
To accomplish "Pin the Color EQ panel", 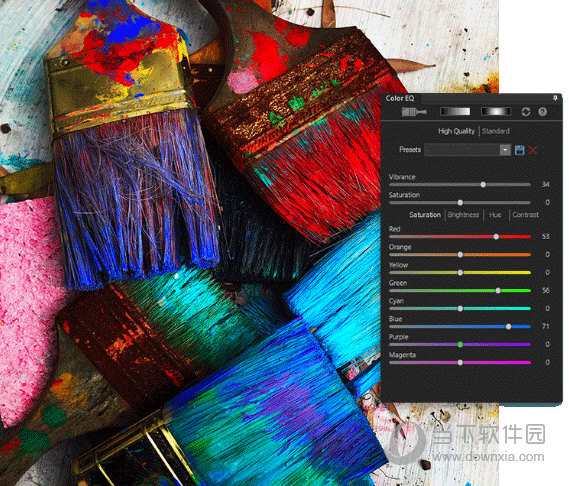I will pos(555,98).
